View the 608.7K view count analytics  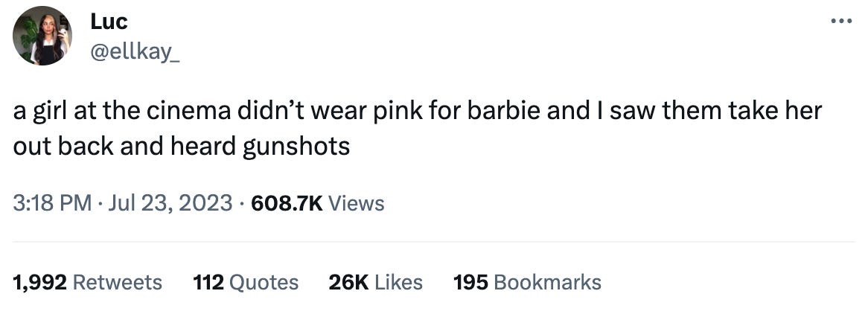coord(287,203)
